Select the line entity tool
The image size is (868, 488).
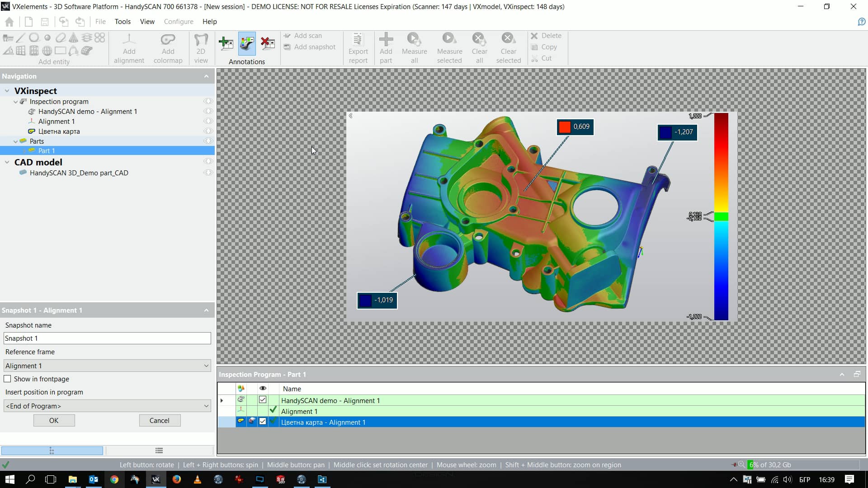pos(21,38)
